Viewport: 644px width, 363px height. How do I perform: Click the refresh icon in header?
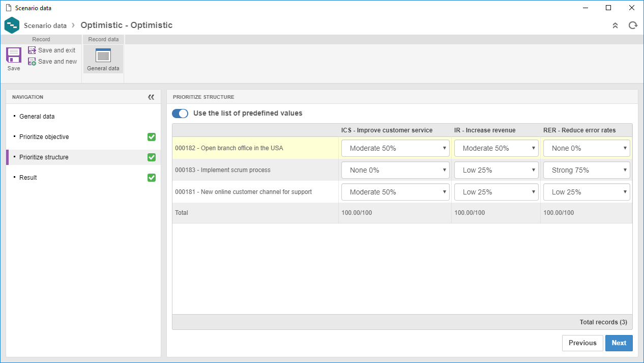coord(633,25)
